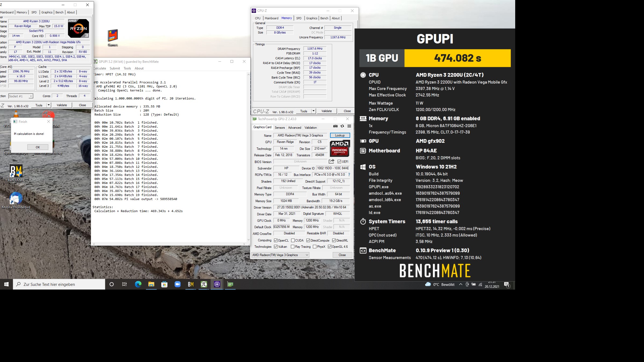Toggle the Vulkan checkbox
Image resolution: width=644 pixels, height=362 pixels.
tap(276, 246)
